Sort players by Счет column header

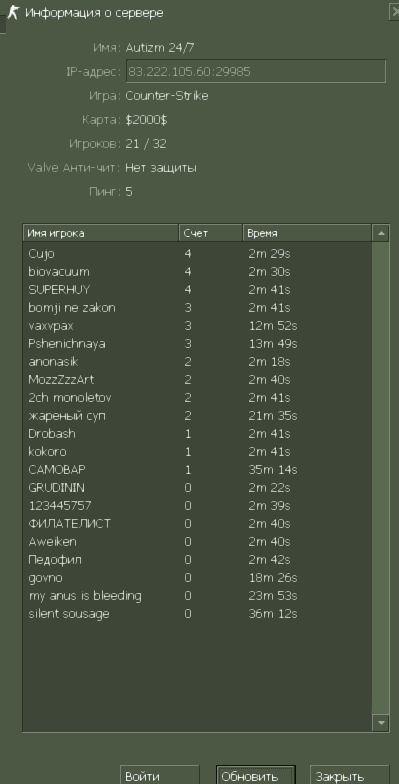click(x=210, y=233)
